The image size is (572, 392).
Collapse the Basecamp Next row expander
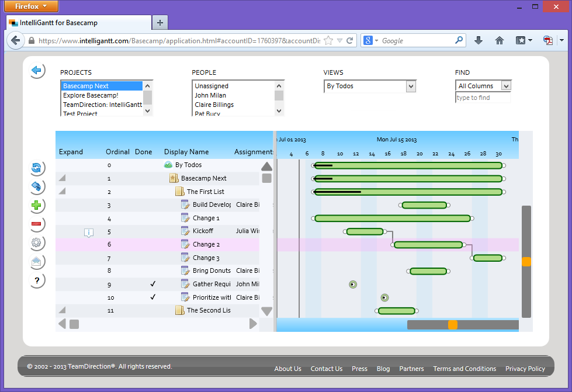(63, 178)
